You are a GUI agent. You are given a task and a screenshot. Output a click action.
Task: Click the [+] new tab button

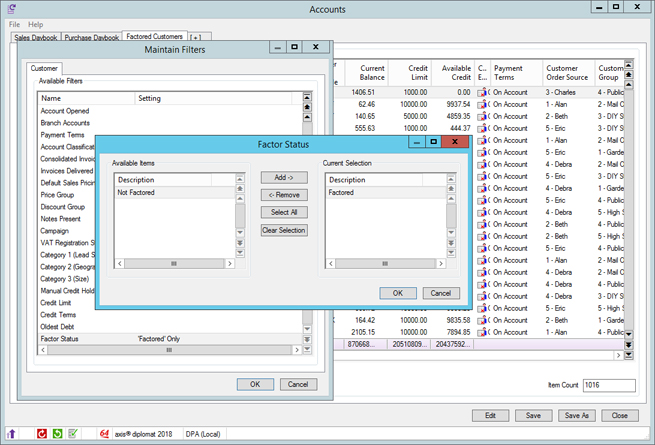195,37
